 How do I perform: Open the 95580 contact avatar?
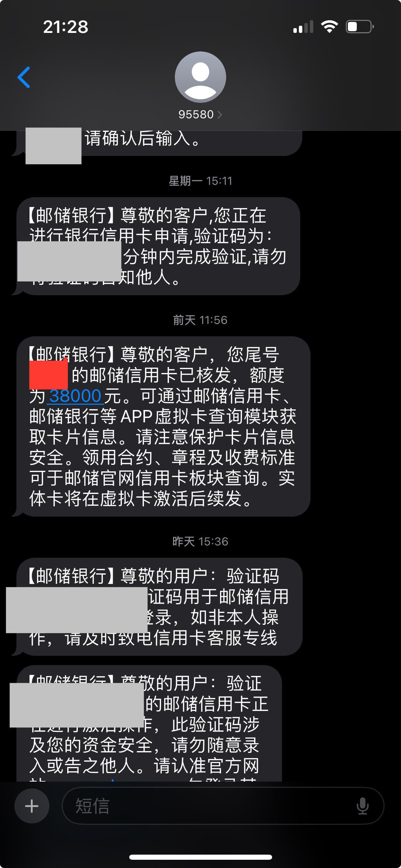200,77
